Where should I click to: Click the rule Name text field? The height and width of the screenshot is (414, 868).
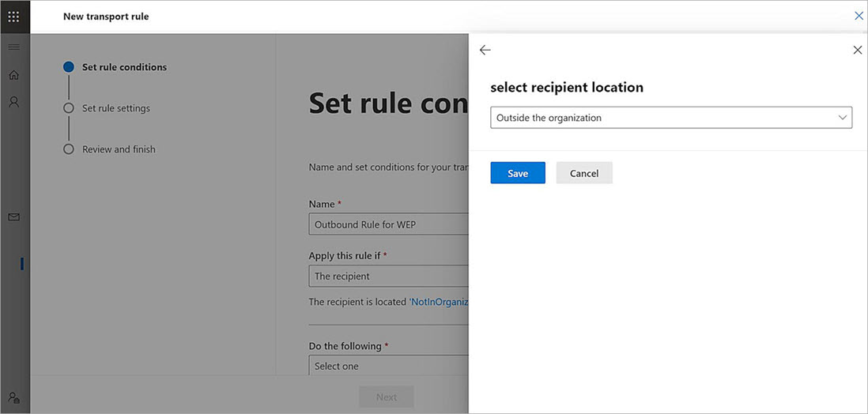[x=388, y=224]
